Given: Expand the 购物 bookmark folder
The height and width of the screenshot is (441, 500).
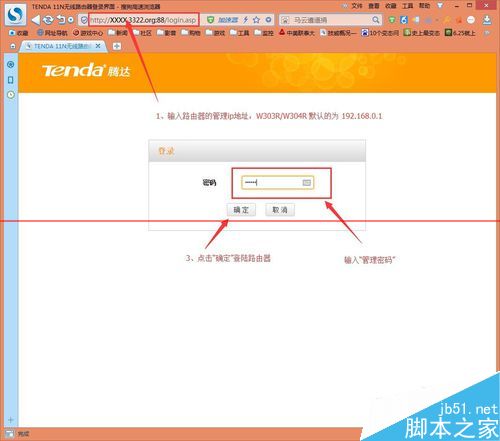Looking at the screenshot, I should 191,33.
